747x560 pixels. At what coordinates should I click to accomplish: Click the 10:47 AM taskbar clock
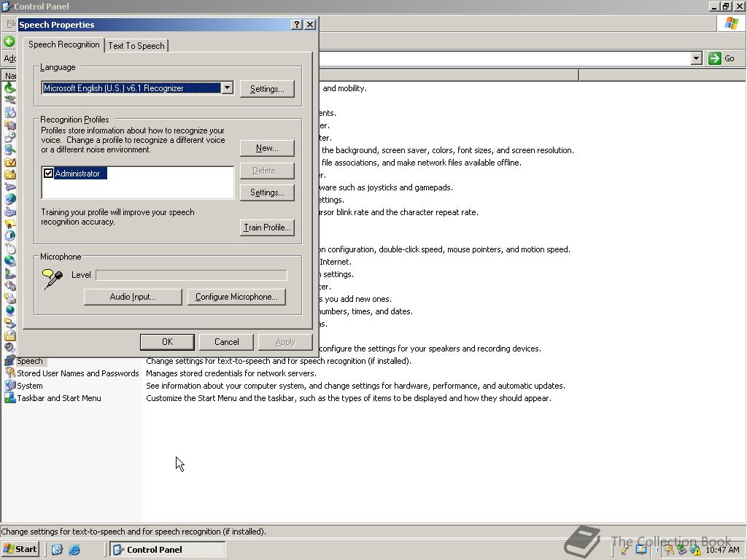722,550
